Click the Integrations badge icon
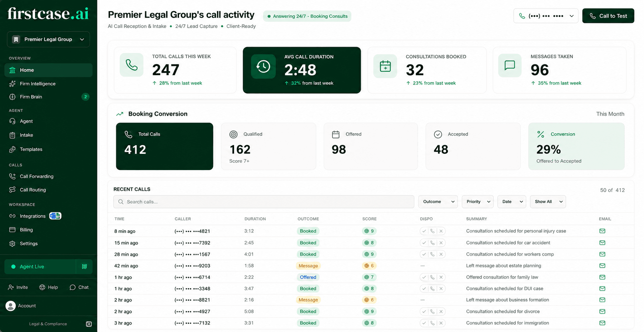644x332 pixels. coord(55,216)
